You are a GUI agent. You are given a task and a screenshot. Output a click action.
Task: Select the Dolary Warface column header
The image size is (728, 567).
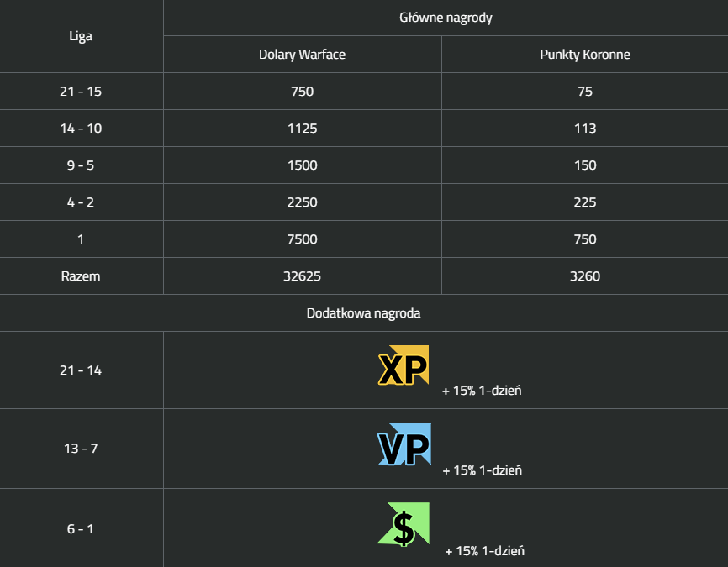coord(303,55)
